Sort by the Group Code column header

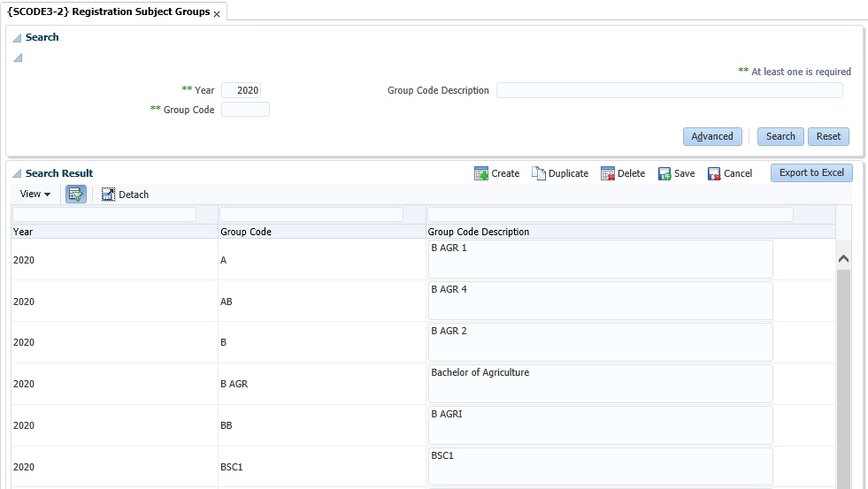tap(246, 232)
